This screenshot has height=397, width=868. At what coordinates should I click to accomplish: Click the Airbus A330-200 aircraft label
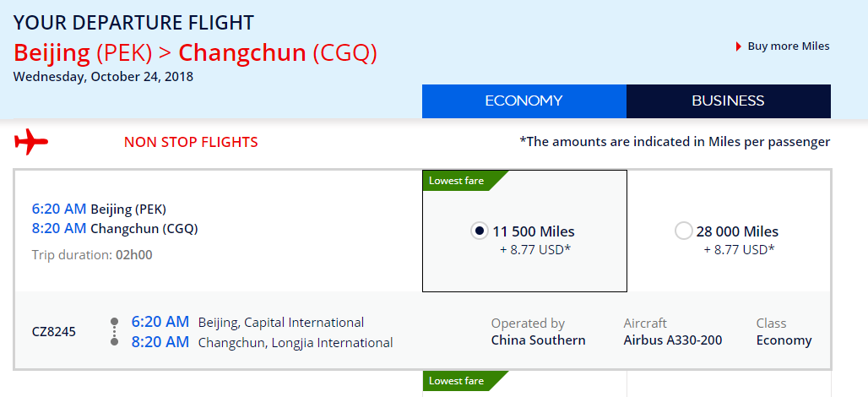tap(673, 340)
